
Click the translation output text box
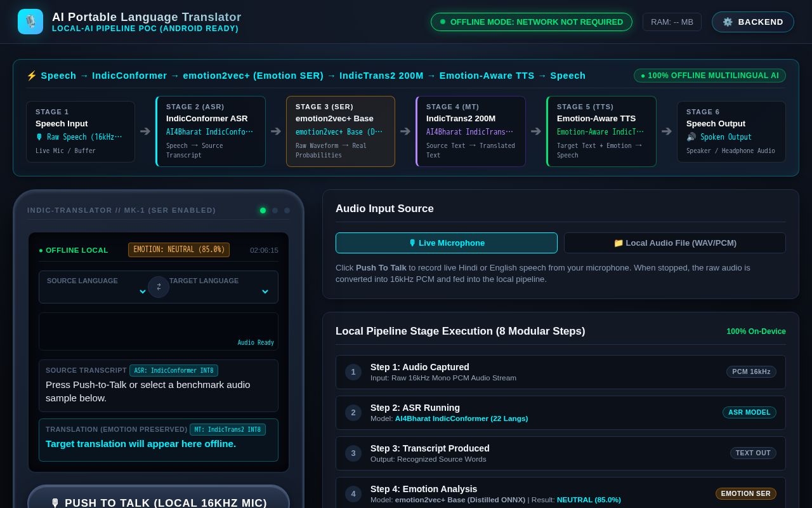(159, 439)
